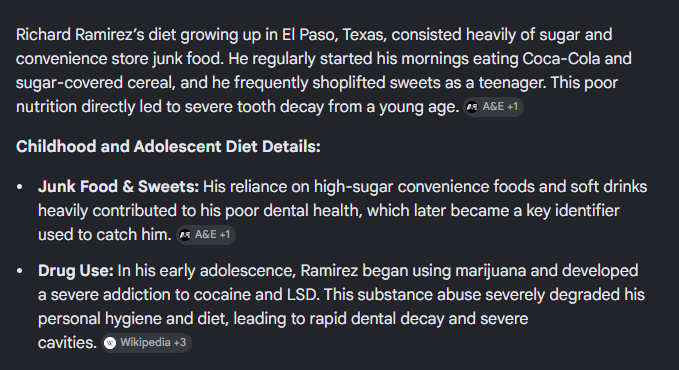This screenshot has height=370, width=679.
Task: Click the A&E logo icon beside "young age."
Action: pos(472,107)
